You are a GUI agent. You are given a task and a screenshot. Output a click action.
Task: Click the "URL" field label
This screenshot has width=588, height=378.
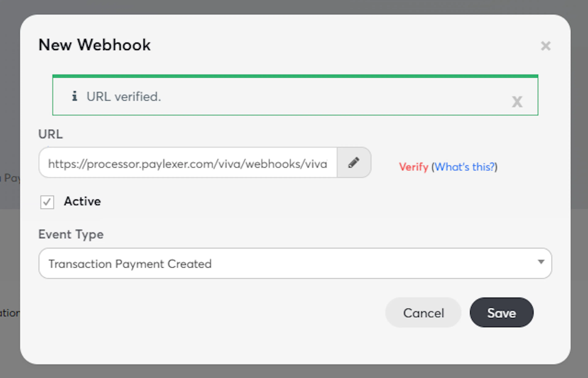click(x=51, y=134)
